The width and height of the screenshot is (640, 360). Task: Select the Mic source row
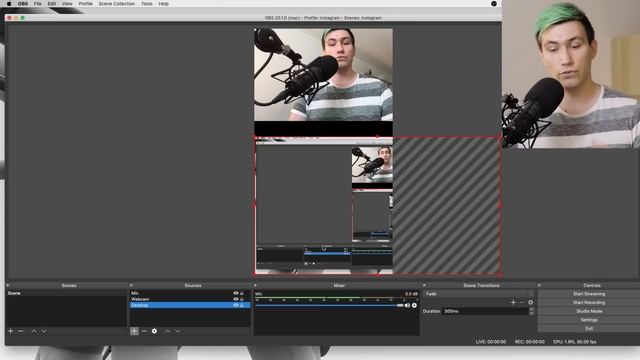pos(190,293)
